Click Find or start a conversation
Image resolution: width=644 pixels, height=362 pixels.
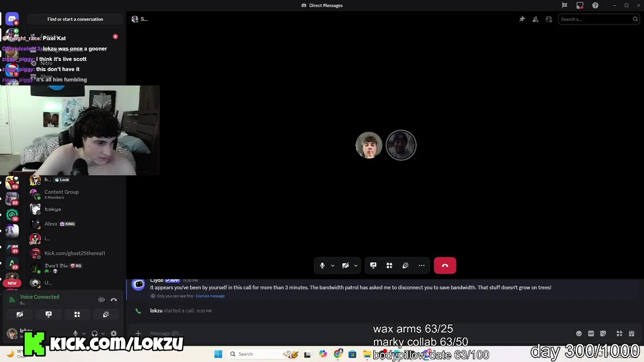pos(75,19)
